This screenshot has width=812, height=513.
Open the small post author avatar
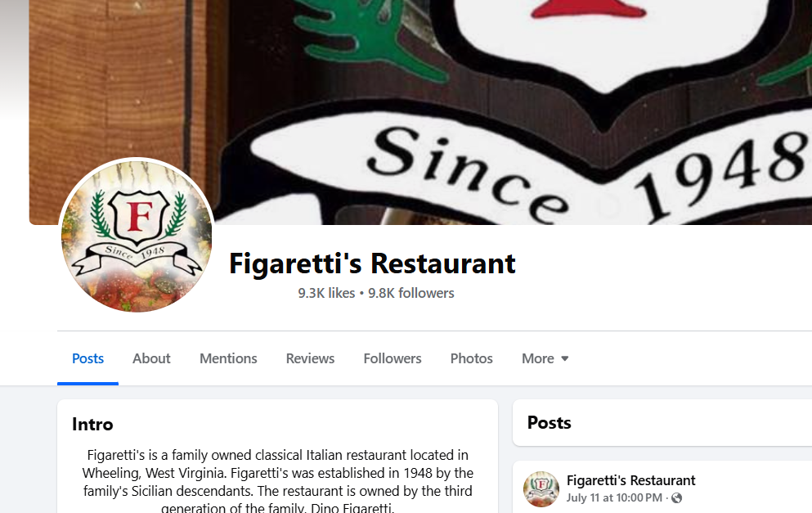[541, 488]
